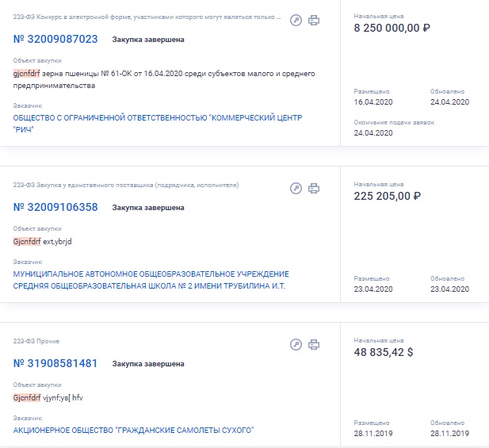Click the key icon for purchase 32009106358

click(296, 188)
